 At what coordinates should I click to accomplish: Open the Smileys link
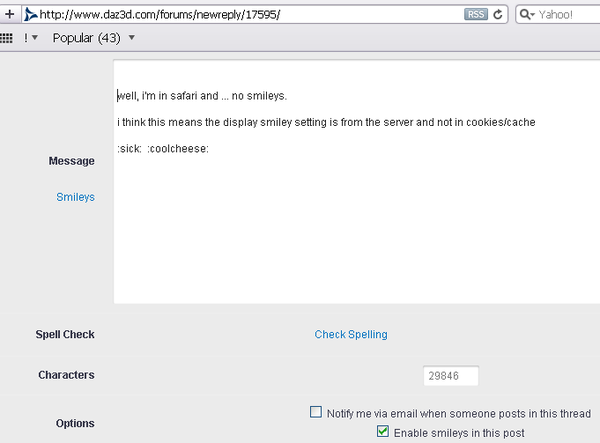pos(75,197)
